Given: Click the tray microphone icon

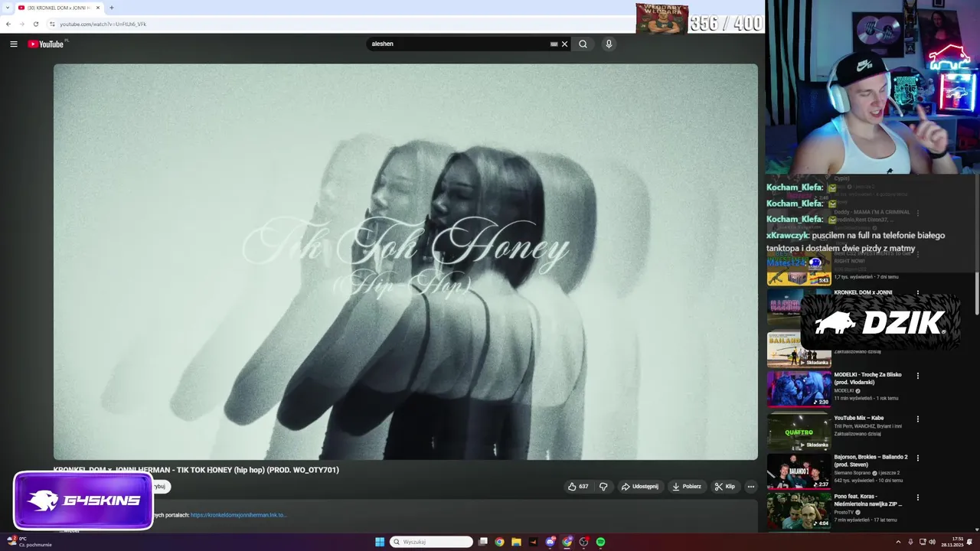Looking at the screenshot, I should coord(910,542).
